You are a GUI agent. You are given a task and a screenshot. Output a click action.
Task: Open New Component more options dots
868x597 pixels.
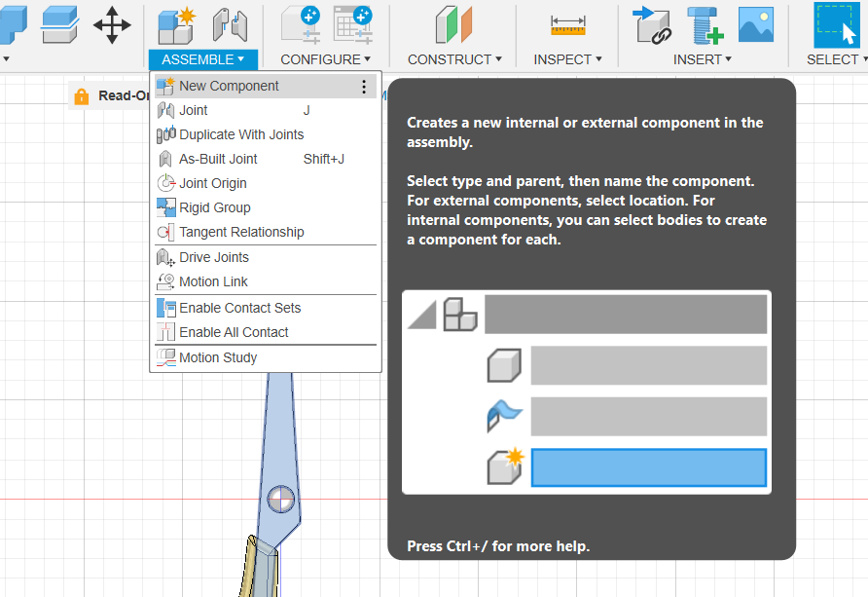(x=364, y=87)
